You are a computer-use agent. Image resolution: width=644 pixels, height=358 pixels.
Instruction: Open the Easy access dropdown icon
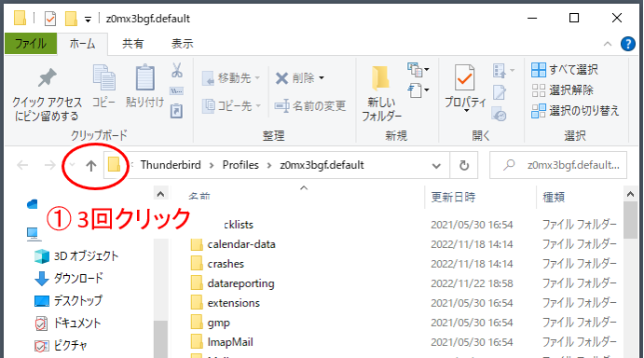[418, 90]
